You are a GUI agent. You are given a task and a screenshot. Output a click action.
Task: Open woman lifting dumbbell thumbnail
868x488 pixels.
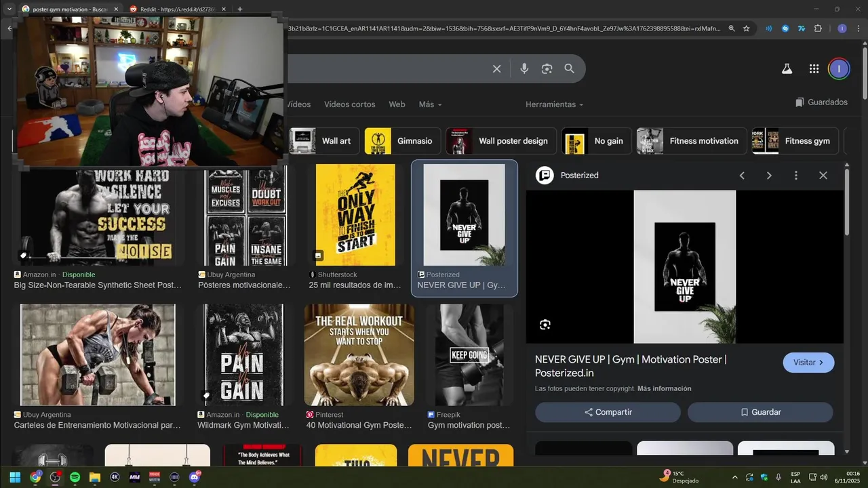[98, 355]
